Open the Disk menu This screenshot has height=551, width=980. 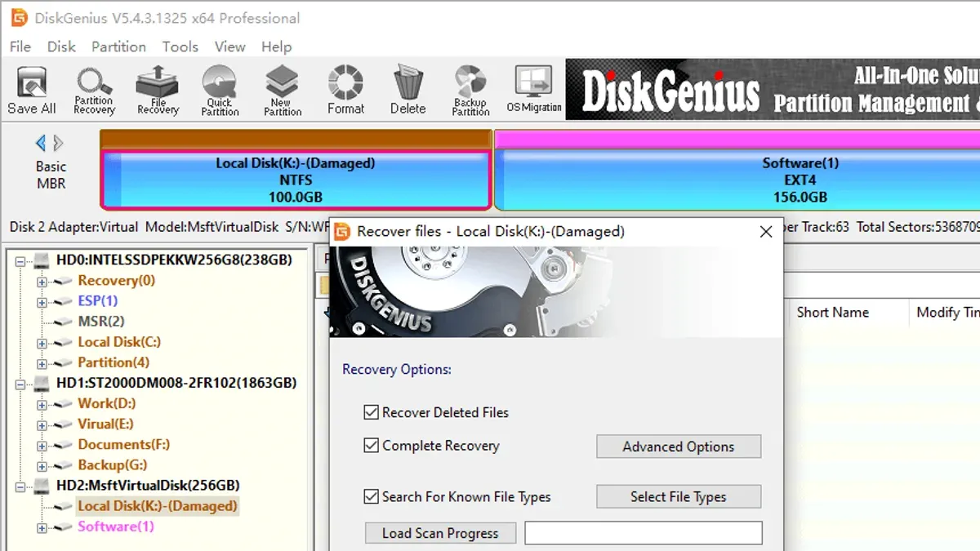point(61,47)
